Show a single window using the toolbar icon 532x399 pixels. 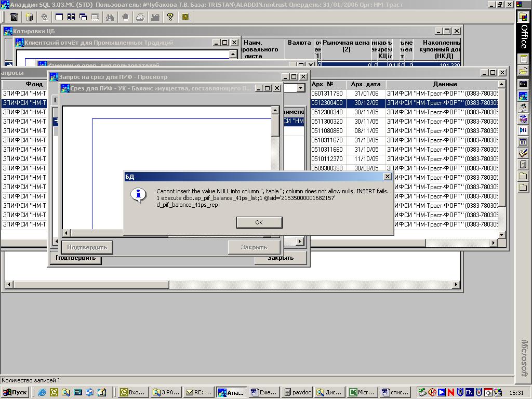coord(59,17)
